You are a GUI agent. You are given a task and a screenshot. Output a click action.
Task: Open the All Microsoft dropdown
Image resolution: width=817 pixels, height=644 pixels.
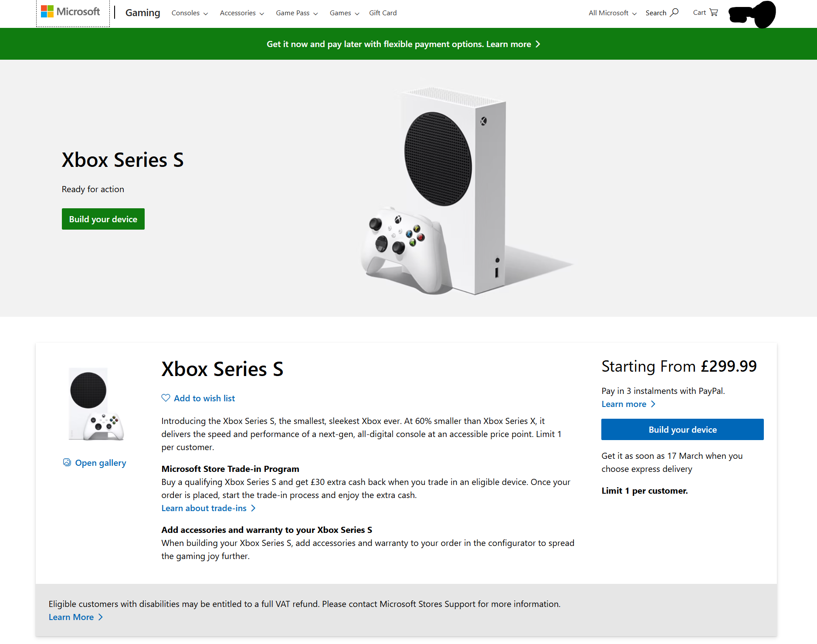pyautogui.click(x=613, y=13)
